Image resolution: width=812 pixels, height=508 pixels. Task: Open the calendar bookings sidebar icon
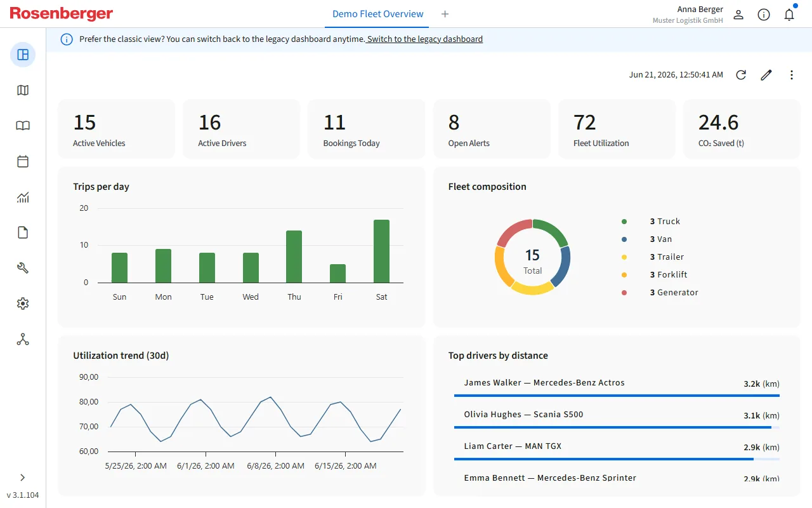23,161
